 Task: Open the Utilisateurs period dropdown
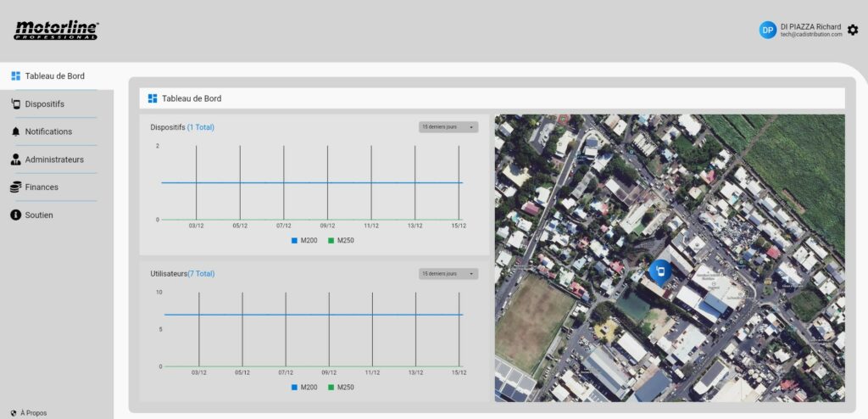448,274
